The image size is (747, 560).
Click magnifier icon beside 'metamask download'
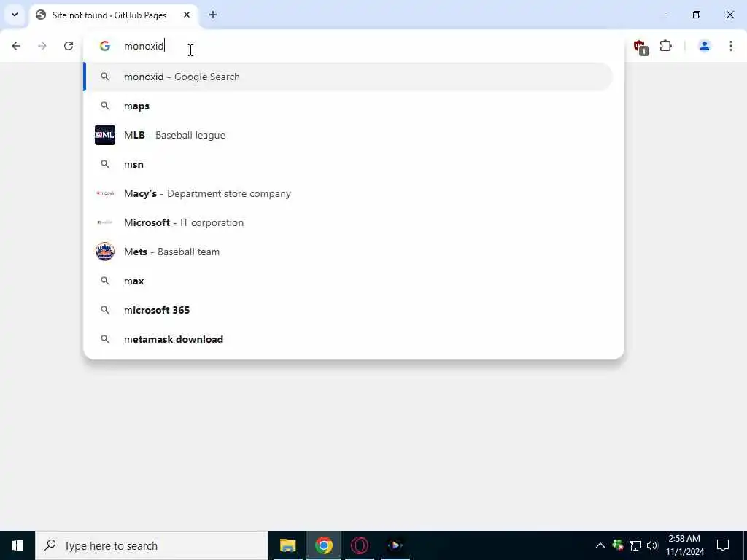tap(105, 339)
